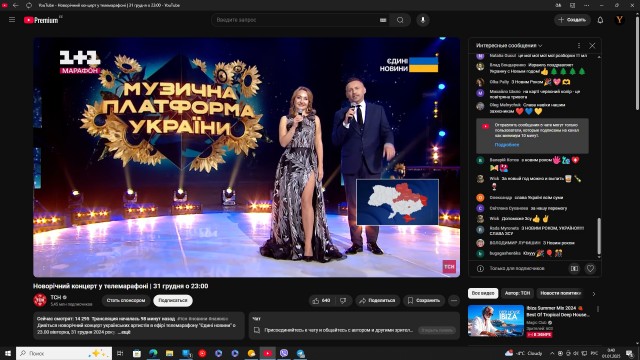Open Telegram from taskbar
640x360 pixels.
pos(301,353)
